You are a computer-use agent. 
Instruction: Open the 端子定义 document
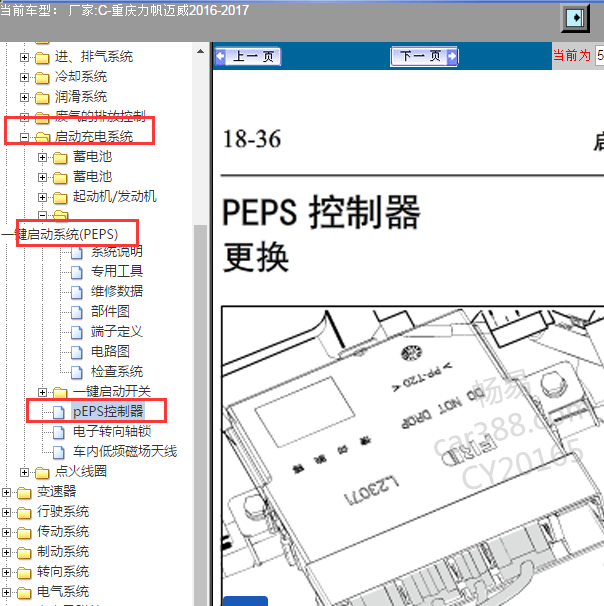(117, 332)
